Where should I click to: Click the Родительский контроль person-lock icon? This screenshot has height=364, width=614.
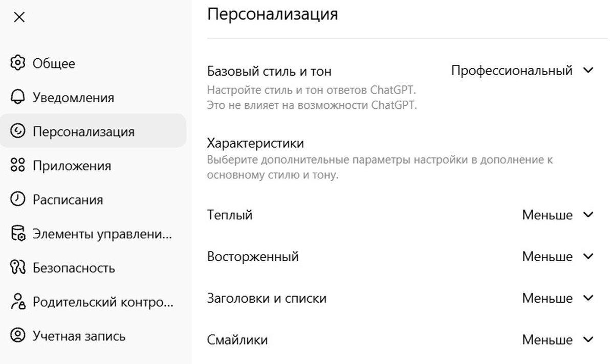pos(18,302)
